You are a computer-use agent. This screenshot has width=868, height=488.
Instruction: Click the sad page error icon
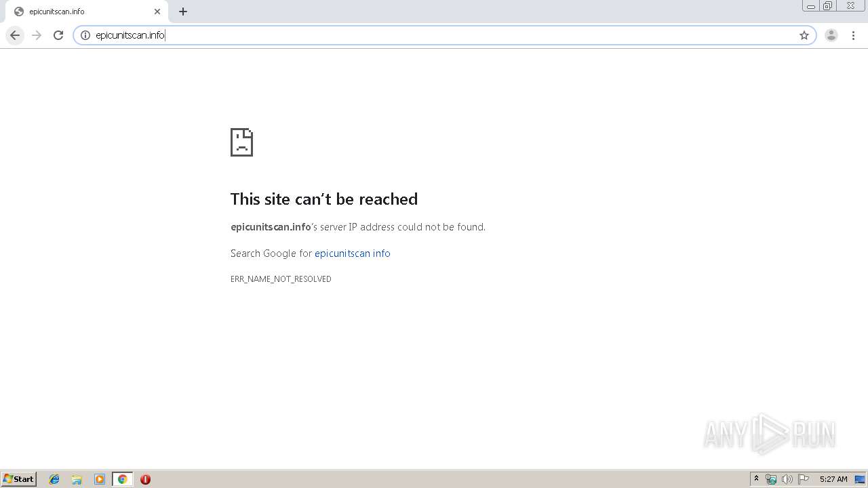pyautogui.click(x=241, y=142)
